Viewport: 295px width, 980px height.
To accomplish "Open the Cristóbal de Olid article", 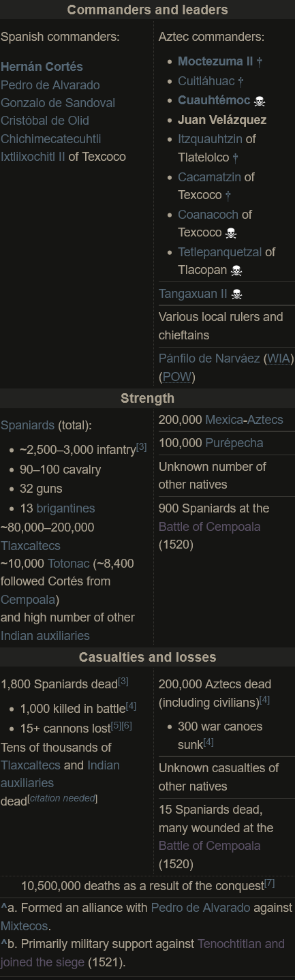I will coord(45,121).
